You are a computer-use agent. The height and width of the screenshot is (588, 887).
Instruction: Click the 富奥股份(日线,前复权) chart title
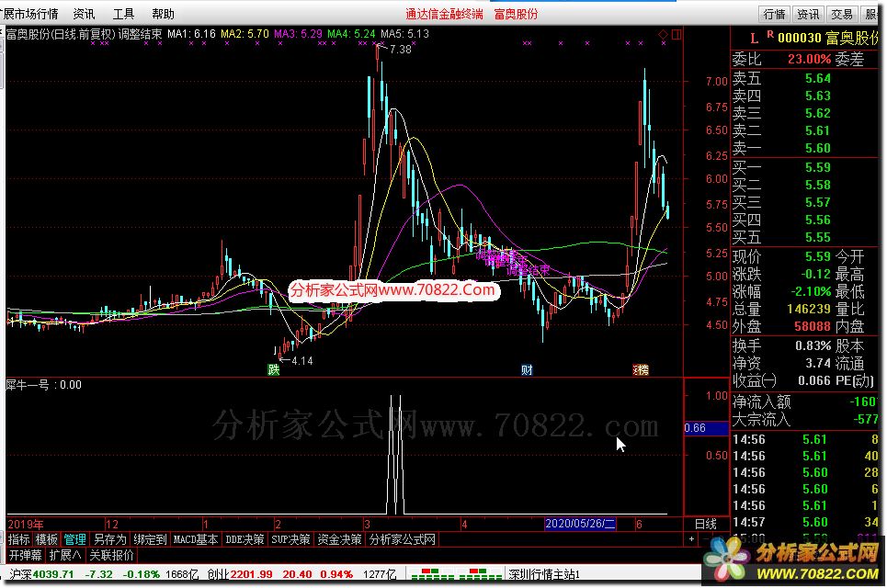pyautogui.click(x=61, y=34)
